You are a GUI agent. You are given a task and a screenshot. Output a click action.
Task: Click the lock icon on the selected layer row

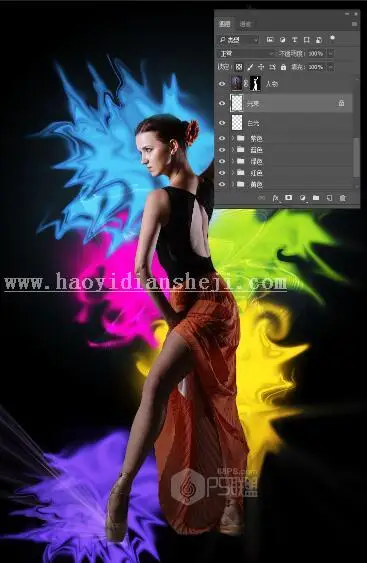(x=341, y=103)
